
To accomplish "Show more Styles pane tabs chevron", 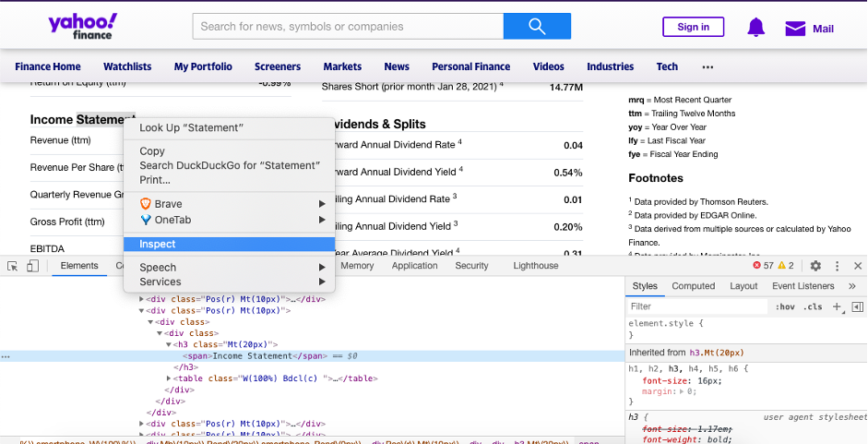I will [852, 286].
